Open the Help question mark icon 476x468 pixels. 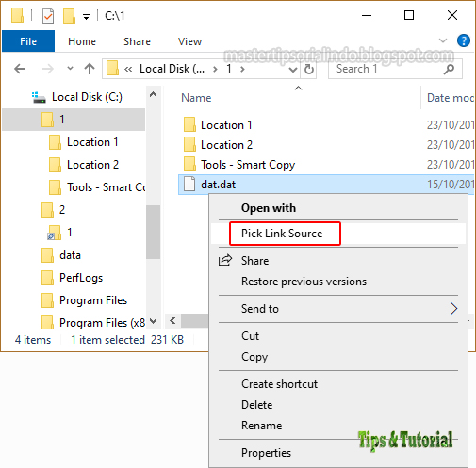[x=464, y=40]
